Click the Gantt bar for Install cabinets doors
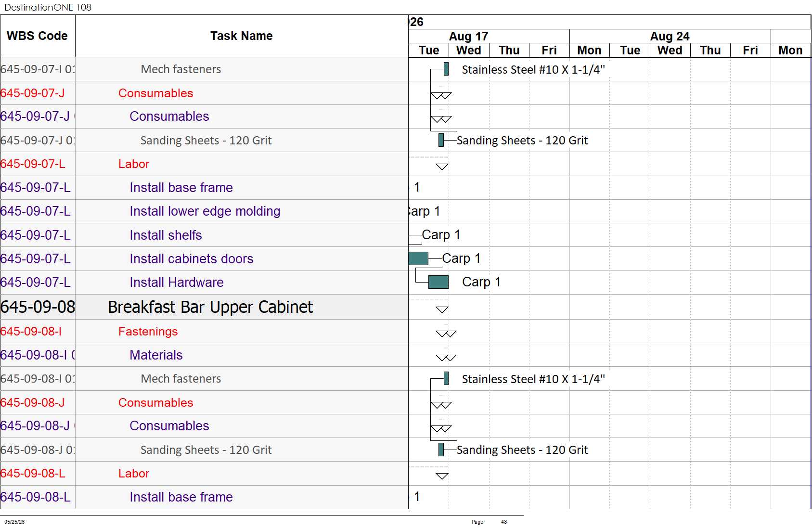812x528 pixels. click(x=418, y=258)
